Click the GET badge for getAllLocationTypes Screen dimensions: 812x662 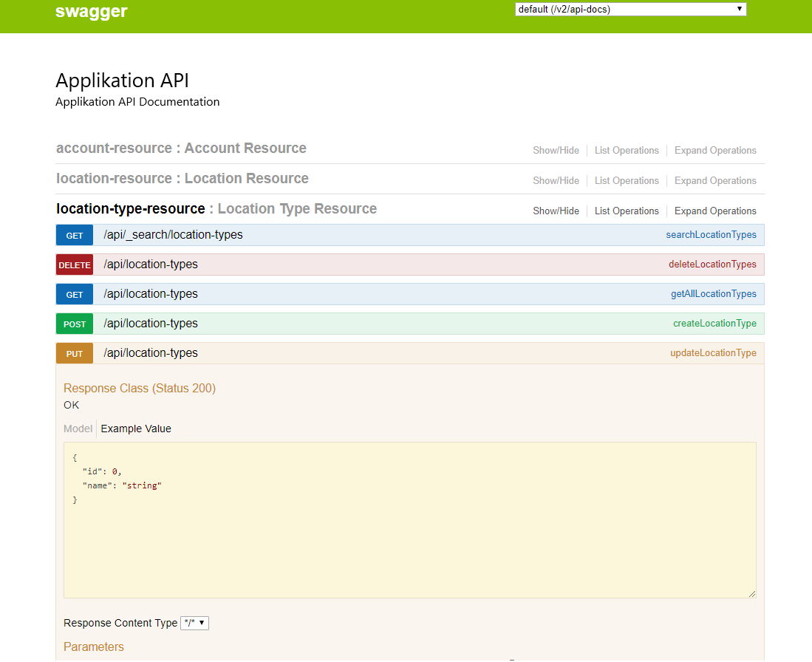(75, 294)
